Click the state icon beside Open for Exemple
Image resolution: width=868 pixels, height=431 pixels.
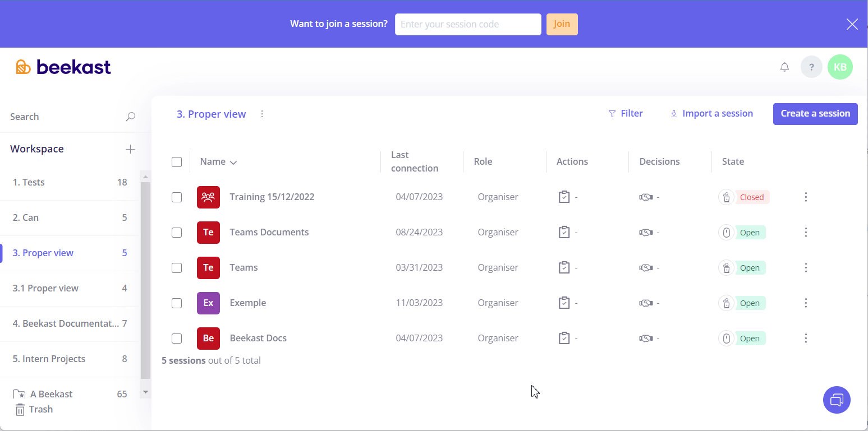(727, 303)
